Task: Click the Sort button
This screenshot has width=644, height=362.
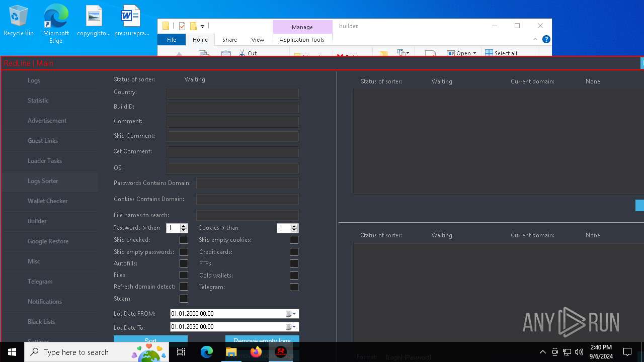Action: (x=150, y=339)
